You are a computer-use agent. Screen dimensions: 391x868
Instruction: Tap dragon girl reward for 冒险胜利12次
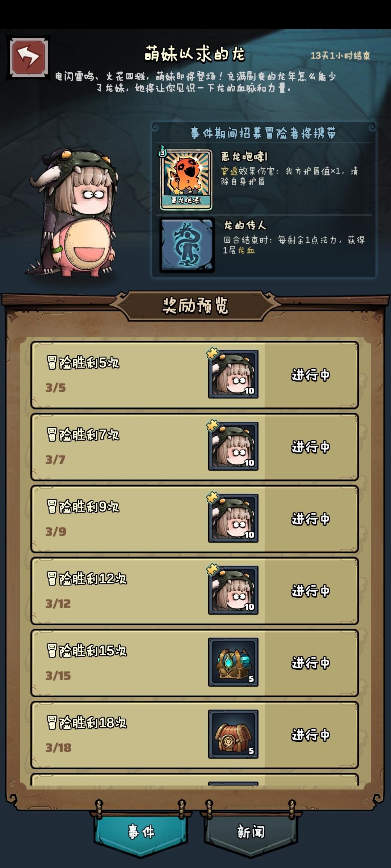click(x=233, y=590)
